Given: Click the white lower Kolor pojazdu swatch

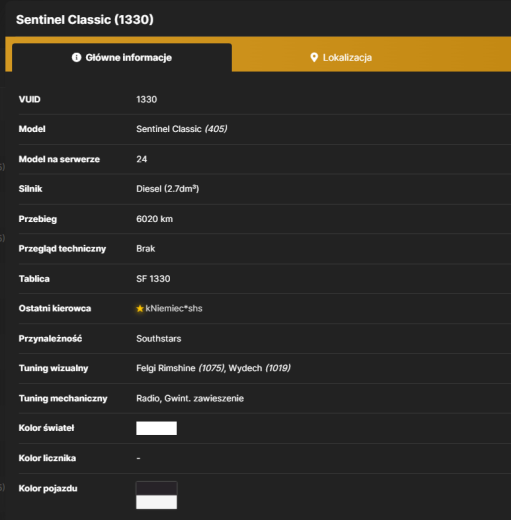Looking at the screenshot, I should click(x=156, y=502).
